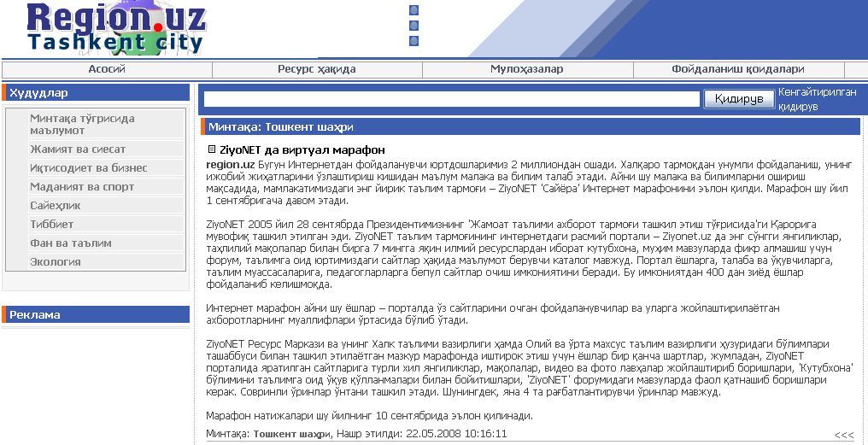Select Фан ва таълим category

click(x=106, y=243)
